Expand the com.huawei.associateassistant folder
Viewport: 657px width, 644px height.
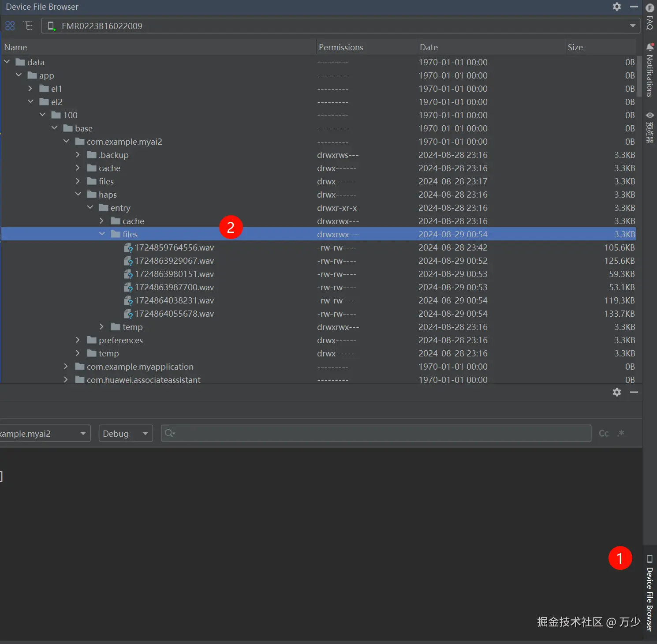(x=66, y=379)
